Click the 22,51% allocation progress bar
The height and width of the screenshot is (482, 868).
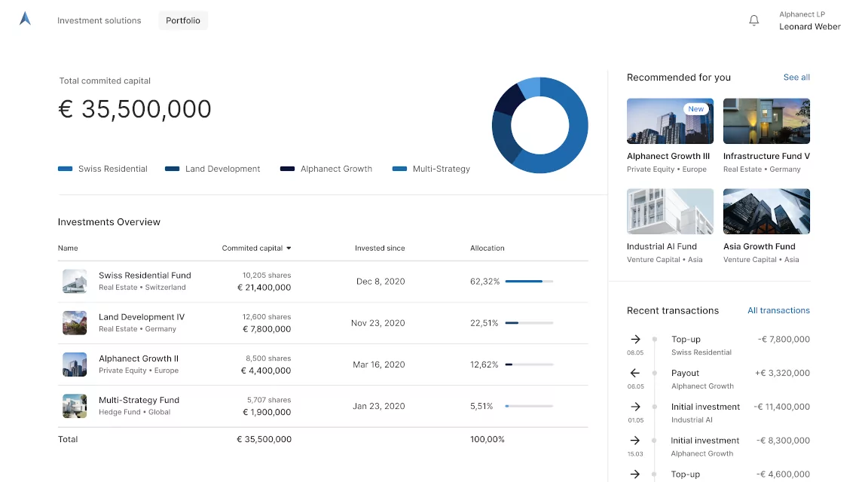[x=529, y=323]
